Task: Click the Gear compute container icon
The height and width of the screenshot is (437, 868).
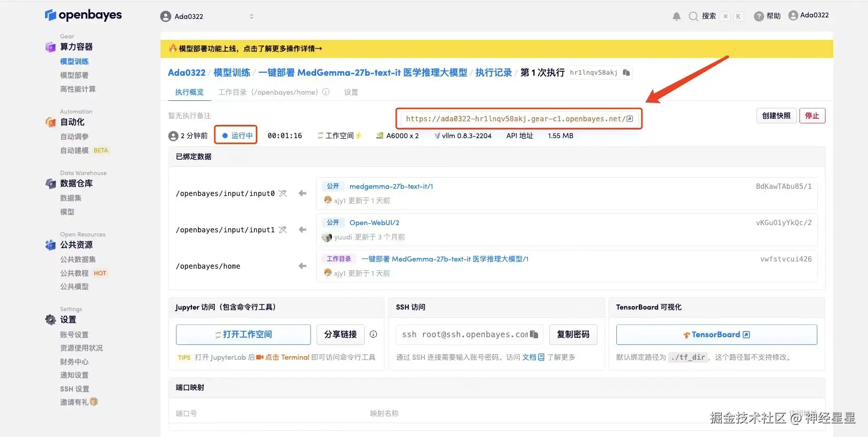Action: click(x=50, y=47)
